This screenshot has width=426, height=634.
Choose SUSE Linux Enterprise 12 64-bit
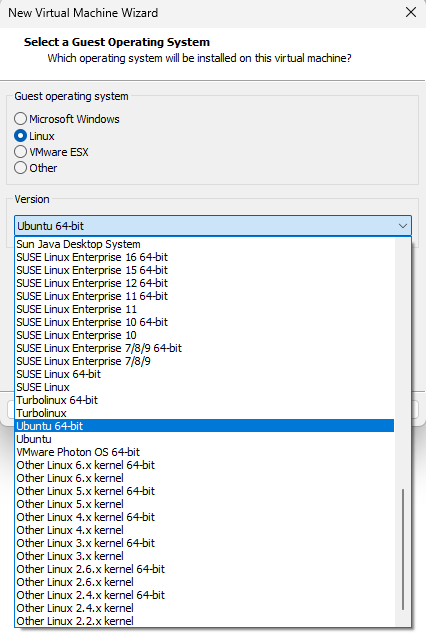pyautogui.click(x=205, y=283)
